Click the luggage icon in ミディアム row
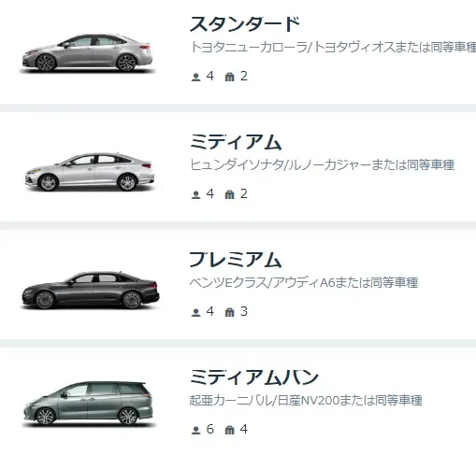The width and height of the screenshot is (476, 455). [x=229, y=194]
